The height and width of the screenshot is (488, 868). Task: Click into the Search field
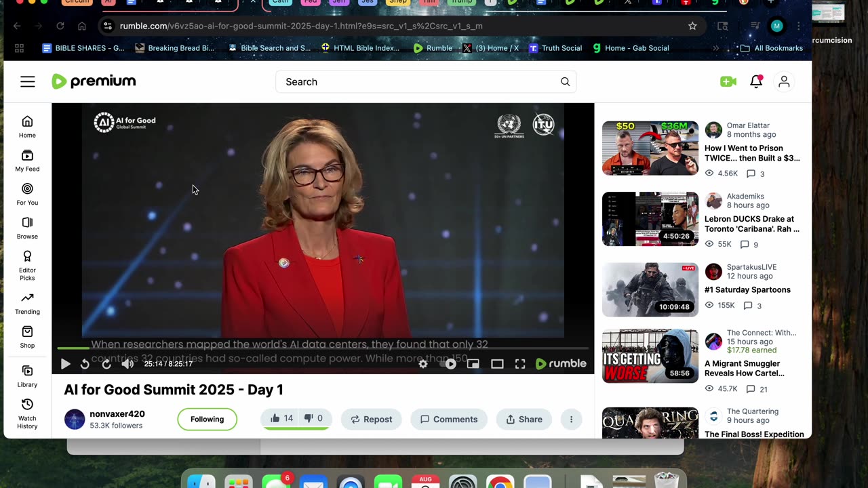[426, 82]
